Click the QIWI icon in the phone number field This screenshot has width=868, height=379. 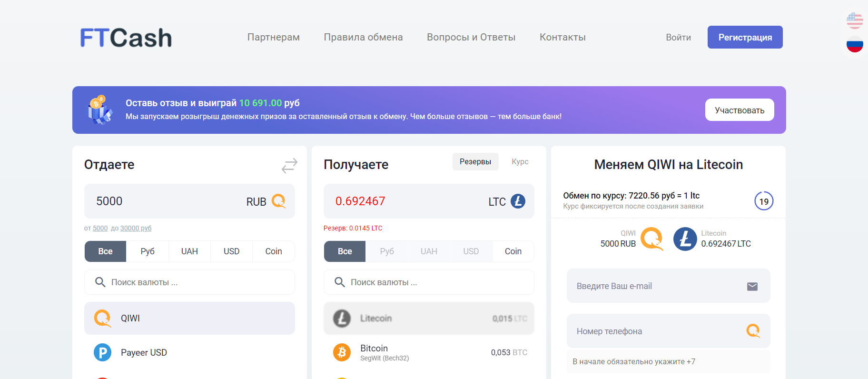click(753, 330)
